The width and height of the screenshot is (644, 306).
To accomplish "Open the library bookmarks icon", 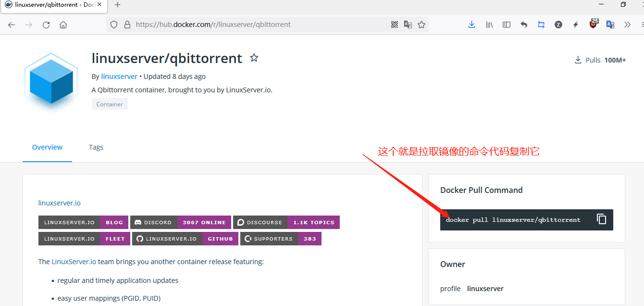I will coord(489,25).
